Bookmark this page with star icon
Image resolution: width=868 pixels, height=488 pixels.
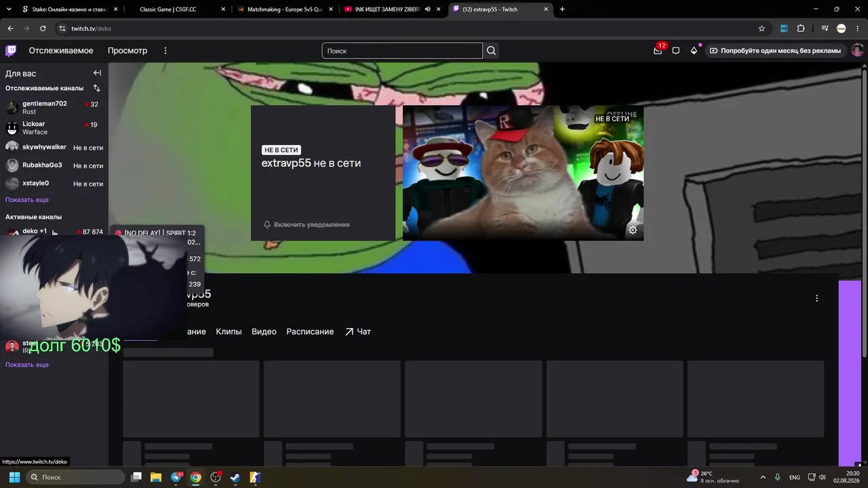pos(762,28)
